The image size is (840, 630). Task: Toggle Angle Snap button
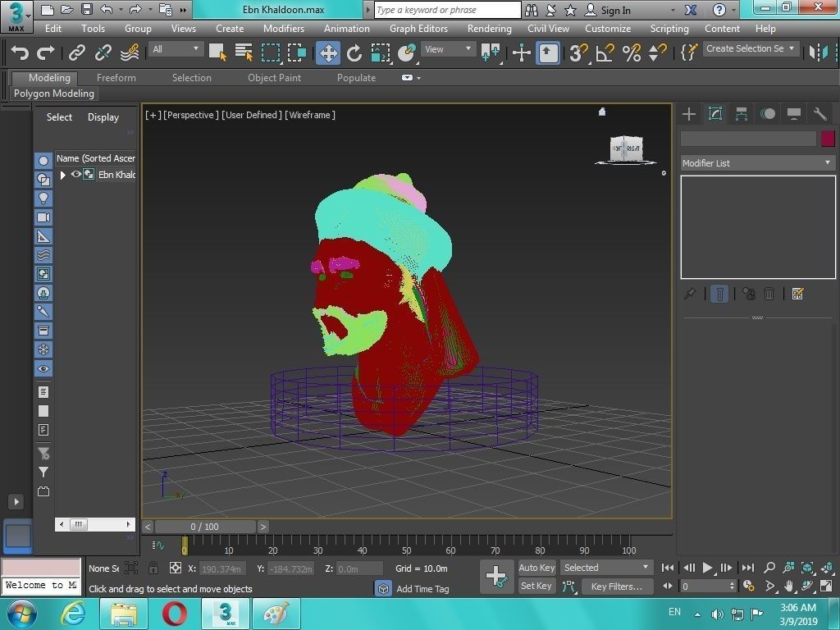tap(605, 52)
